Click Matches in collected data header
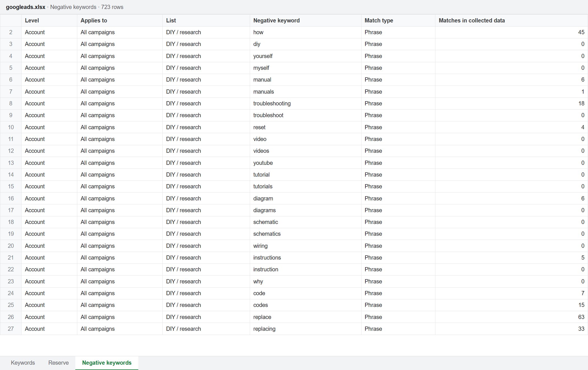This screenshot has height=370, width=588. 512,20
